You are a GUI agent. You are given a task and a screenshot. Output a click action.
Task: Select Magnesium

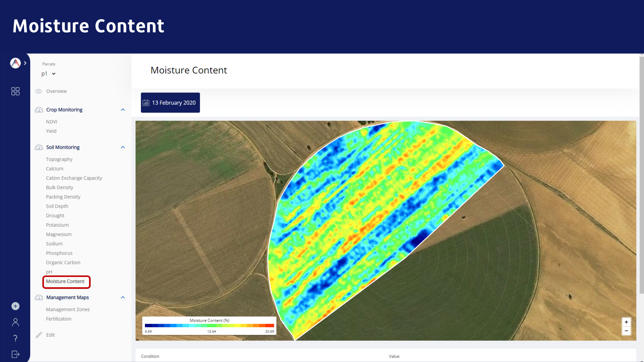59,234
